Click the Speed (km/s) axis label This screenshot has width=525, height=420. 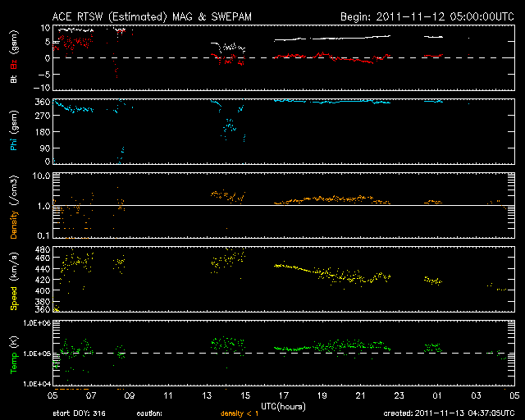click(14, 281)
